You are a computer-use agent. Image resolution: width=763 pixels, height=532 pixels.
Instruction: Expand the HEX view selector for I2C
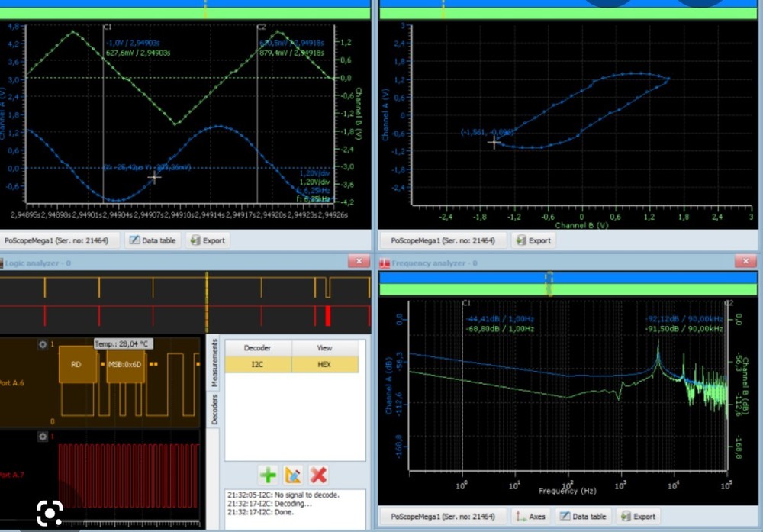tap(324, 365)
